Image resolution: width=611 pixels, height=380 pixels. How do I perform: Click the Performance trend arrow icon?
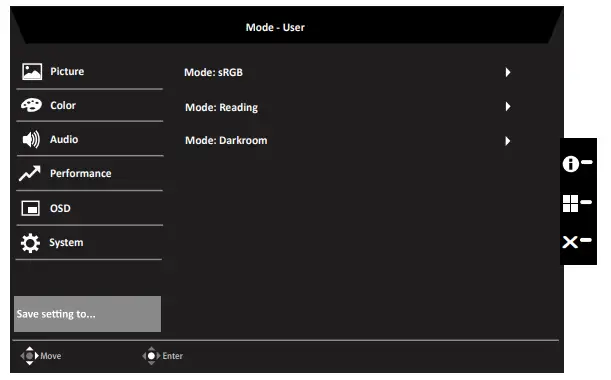tap(30, 173)
